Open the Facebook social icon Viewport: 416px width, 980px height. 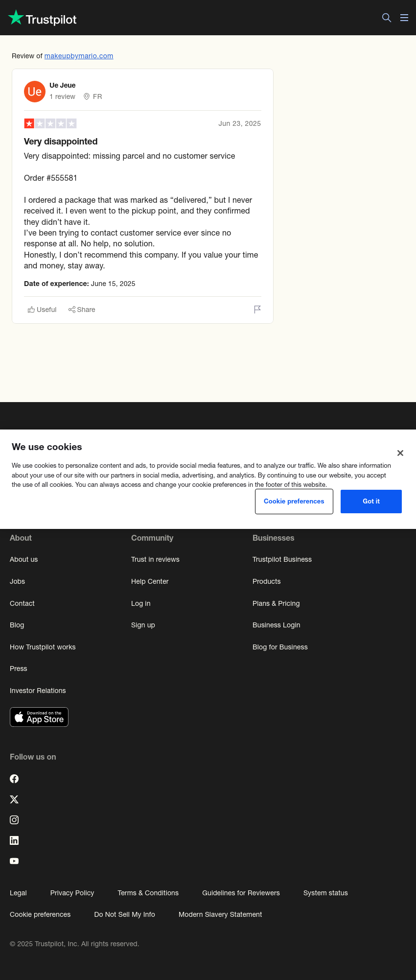coord(14,779)
